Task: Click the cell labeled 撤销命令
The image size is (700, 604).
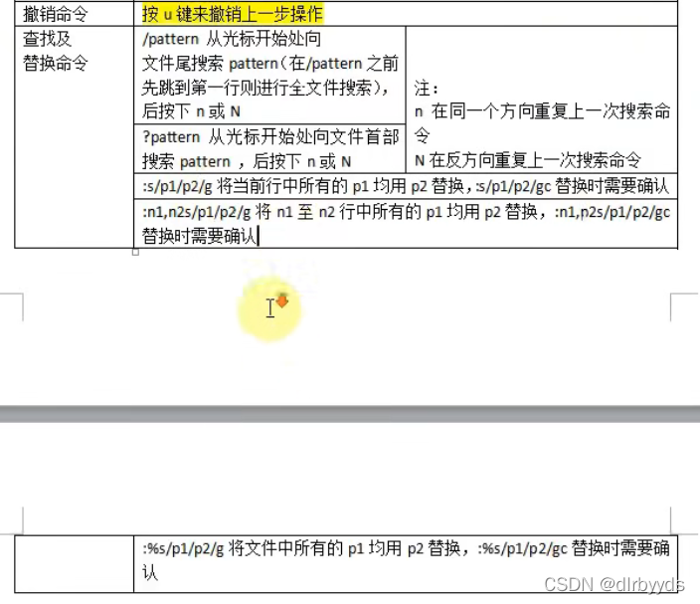Action: pyautogui.click(x=75, y=14)
